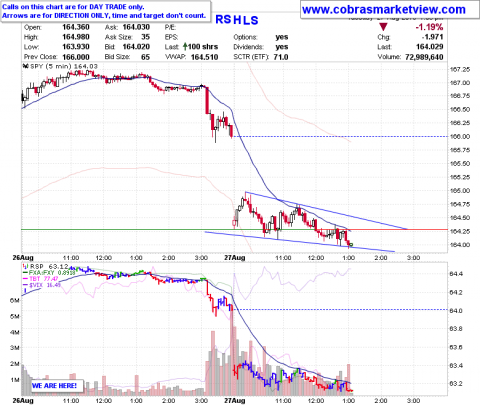Click the Low value 163.930
This screenshot has height=406, width=480.
(76, 47)
